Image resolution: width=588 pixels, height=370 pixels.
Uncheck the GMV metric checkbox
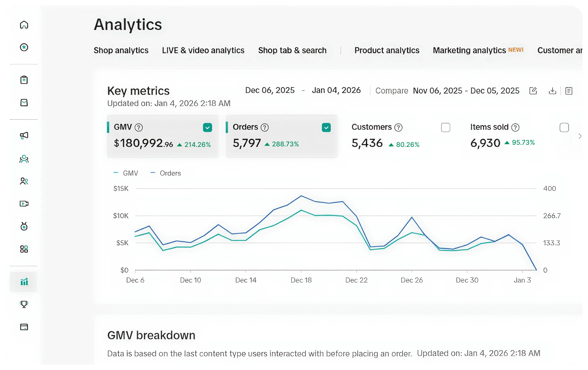click(208, 127)
